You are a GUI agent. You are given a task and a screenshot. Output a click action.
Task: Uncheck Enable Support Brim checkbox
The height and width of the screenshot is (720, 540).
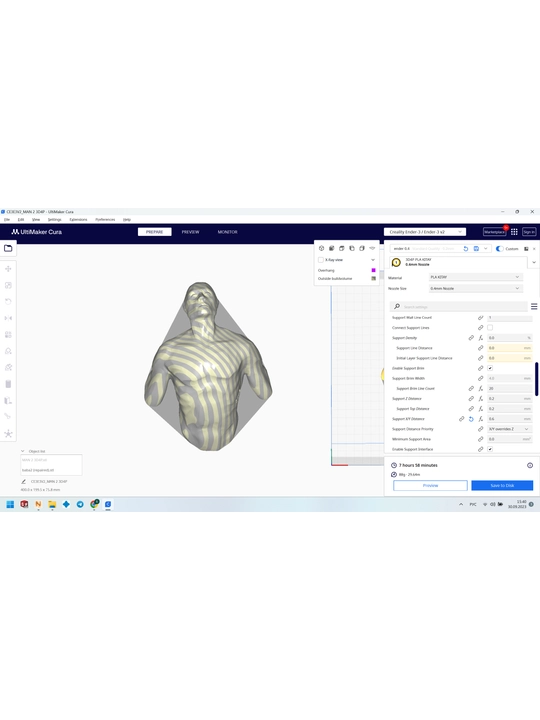(490, 368)
